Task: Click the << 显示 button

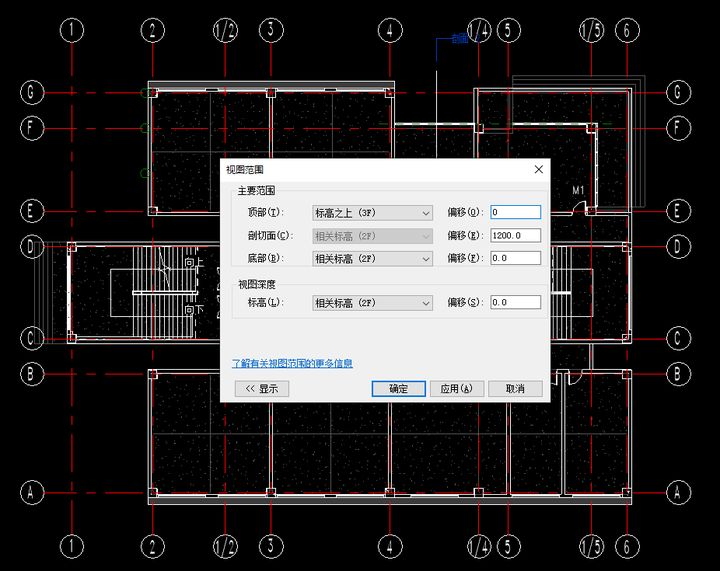Action: (x=262, y=389)
